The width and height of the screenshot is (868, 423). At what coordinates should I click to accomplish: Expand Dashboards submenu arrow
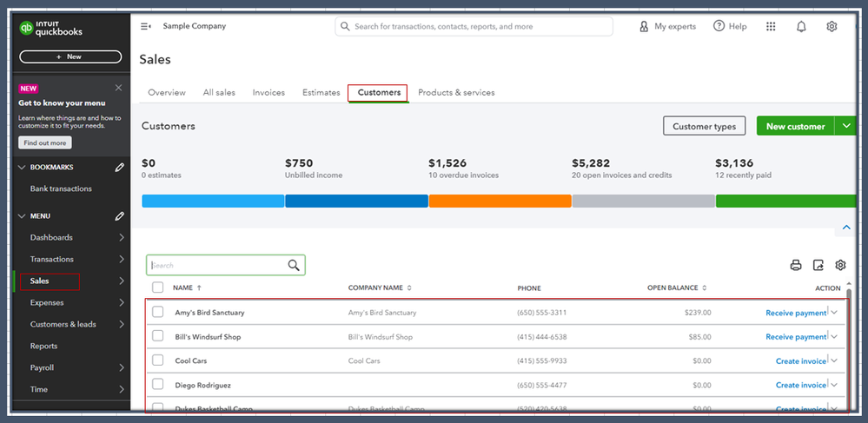tap(122, 237)
